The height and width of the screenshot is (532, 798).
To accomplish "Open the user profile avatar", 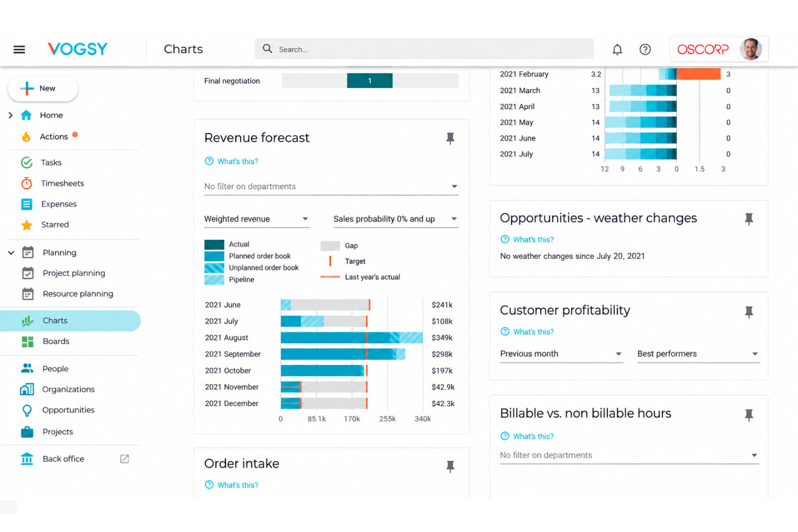I will (751, 49).
